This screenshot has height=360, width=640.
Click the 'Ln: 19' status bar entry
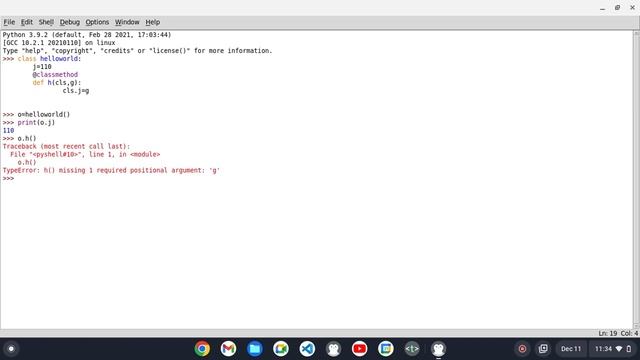tap(608, 333)
